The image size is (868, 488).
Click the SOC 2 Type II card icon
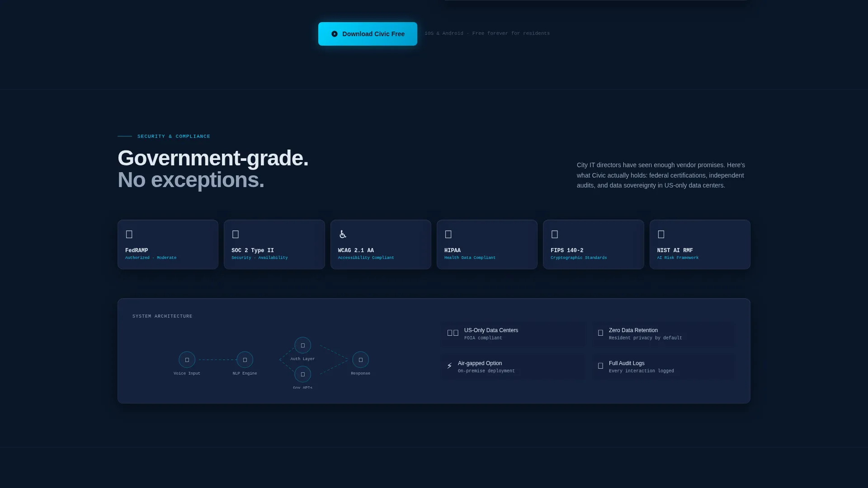236,234
